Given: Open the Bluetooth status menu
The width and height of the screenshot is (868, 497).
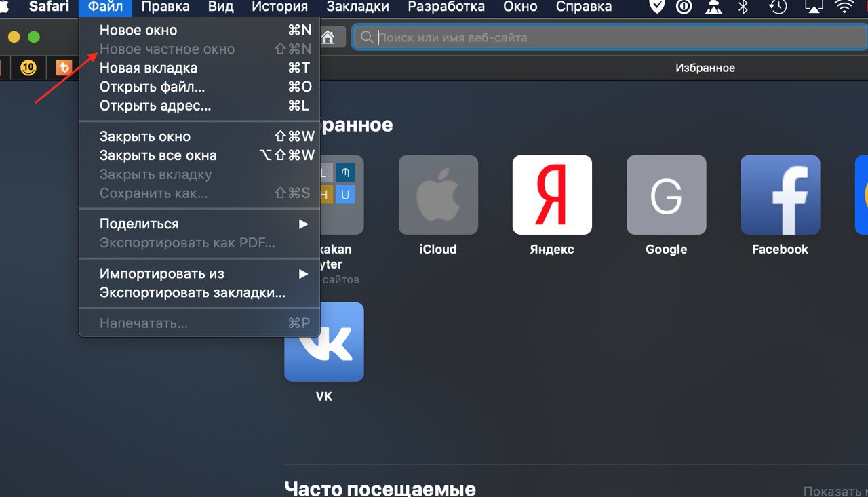Looking at the screenshot, I should click(x=743, y=7).
